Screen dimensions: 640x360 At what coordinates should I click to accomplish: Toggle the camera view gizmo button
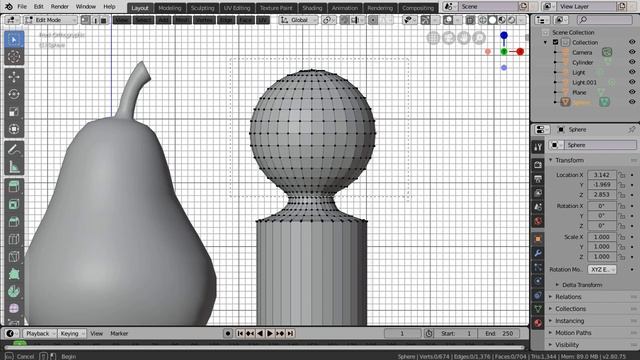[449, 38]
